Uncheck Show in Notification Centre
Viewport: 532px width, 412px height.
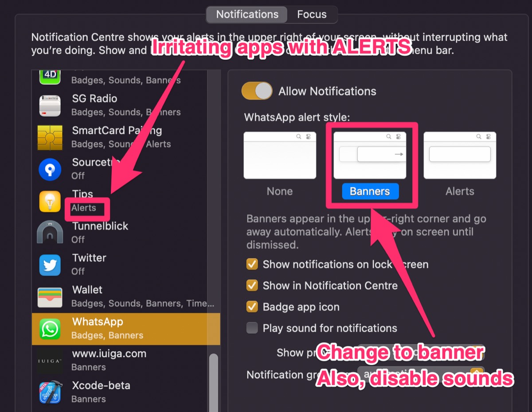click(x=252, y=286)
